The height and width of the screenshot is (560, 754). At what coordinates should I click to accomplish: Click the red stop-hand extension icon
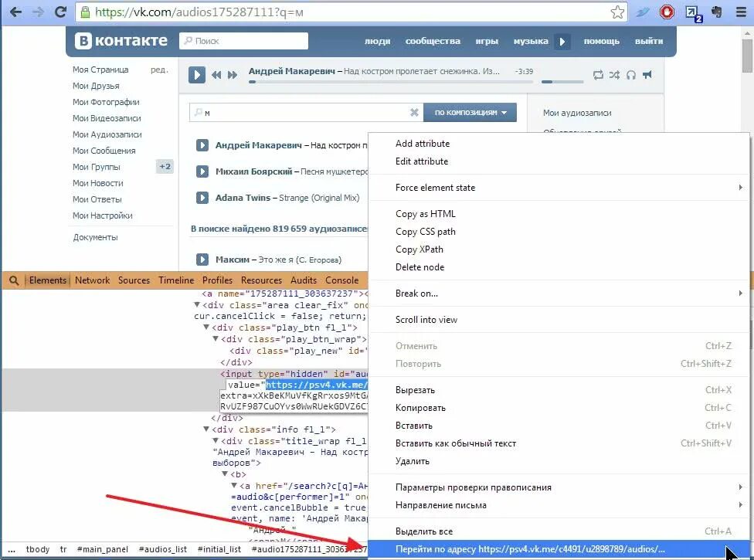tap(667, 12)
